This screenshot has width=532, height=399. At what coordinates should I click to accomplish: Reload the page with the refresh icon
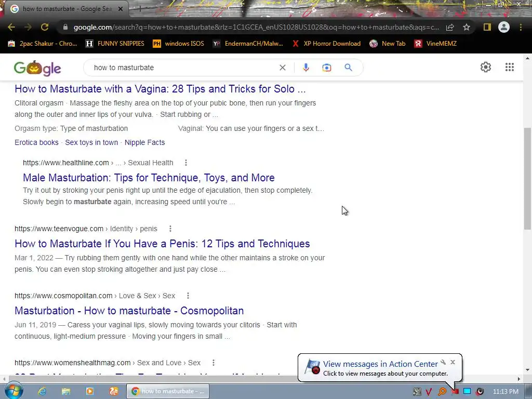[x=45, y=27]
